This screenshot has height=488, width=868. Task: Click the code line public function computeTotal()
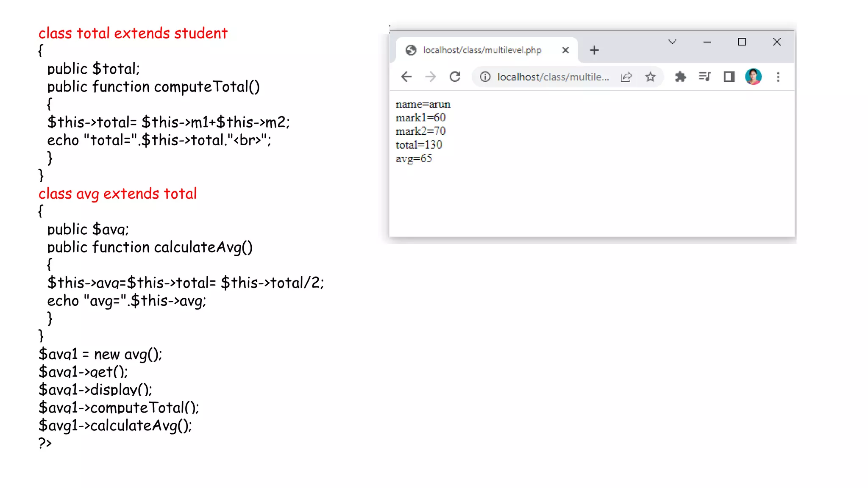[x=153, y=87]
